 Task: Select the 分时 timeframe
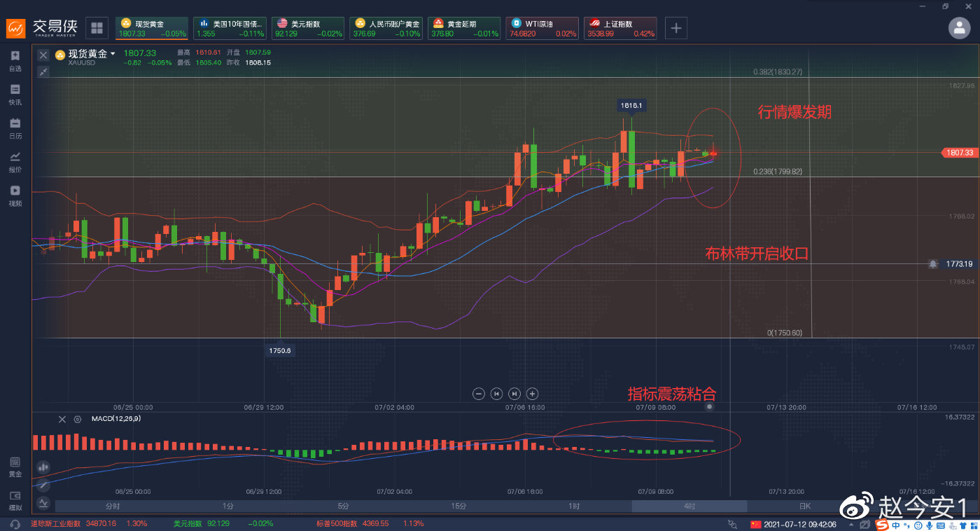[112, 506]
